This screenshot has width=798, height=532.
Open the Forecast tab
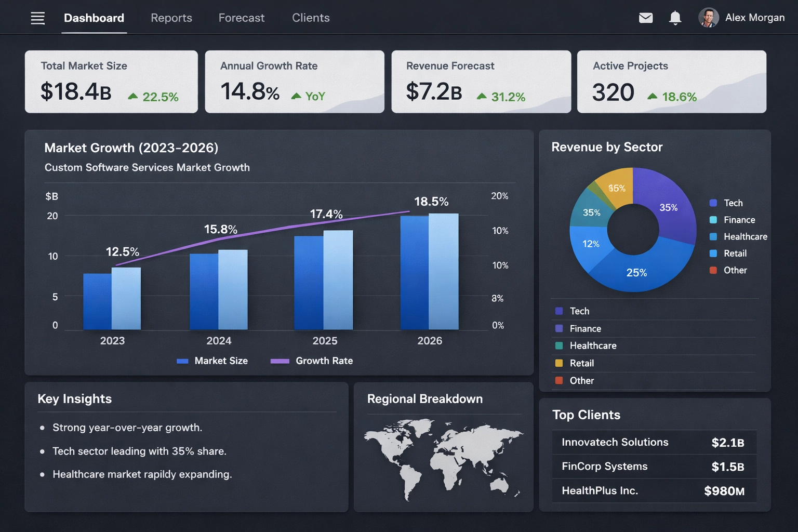pyautogui.click(x=241, y=18)
